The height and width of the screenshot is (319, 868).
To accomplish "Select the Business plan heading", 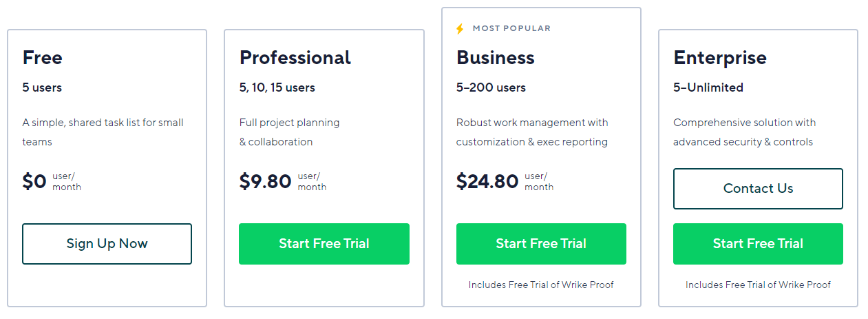I will click(496, 57).
